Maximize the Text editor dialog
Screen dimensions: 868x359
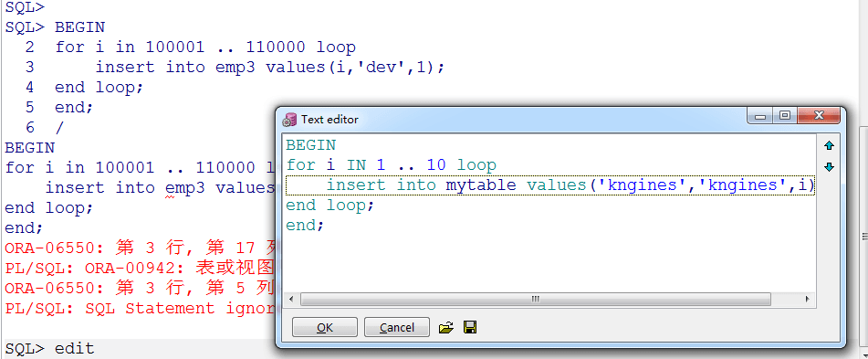[784, 116]
